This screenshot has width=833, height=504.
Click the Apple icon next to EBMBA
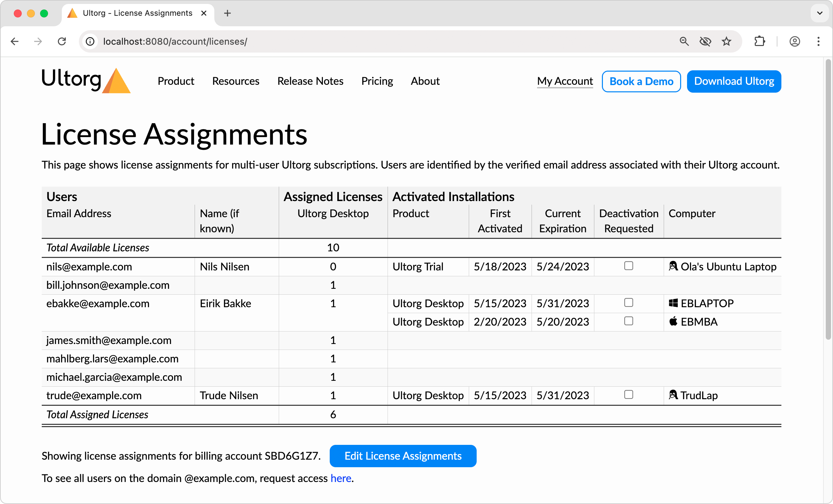coord(674,321)
